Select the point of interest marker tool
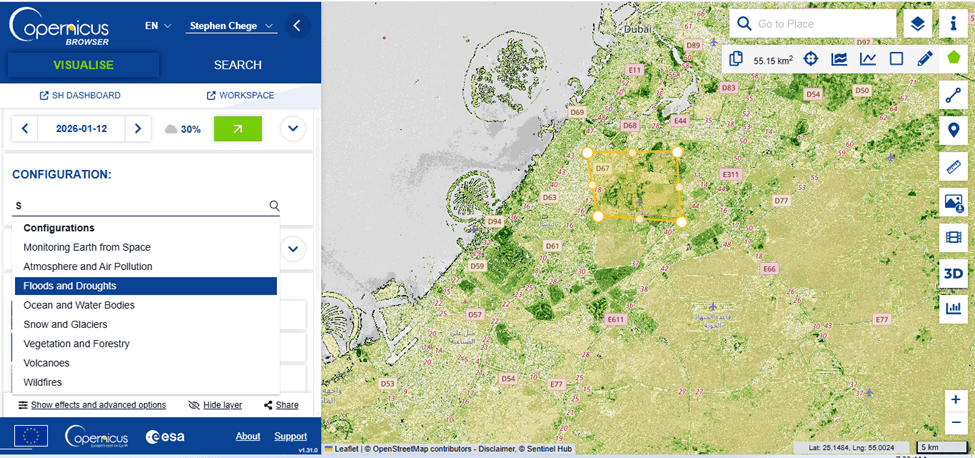 (x=953, y=131)
